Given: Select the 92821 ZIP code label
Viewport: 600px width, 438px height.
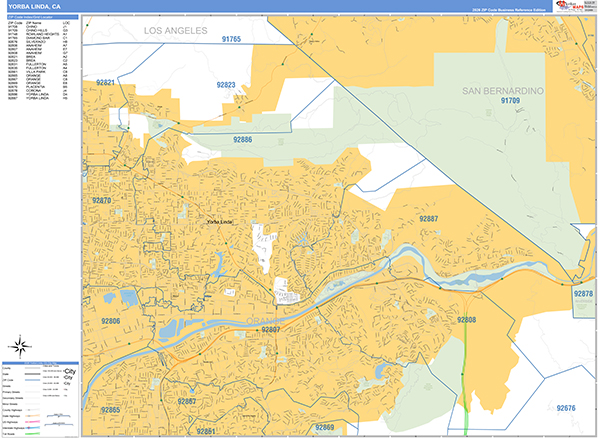Looking at the screenshot, I should pos(105,82).
